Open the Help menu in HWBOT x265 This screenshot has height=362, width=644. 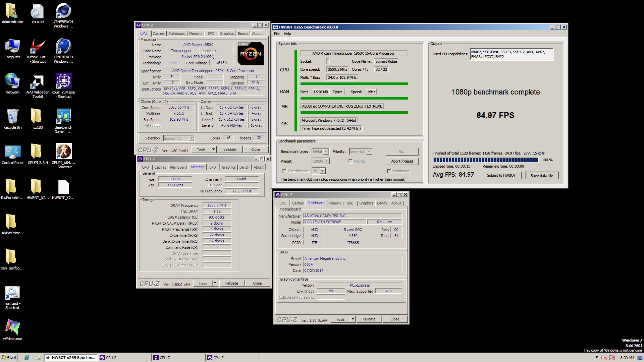[x=287, y=34]
